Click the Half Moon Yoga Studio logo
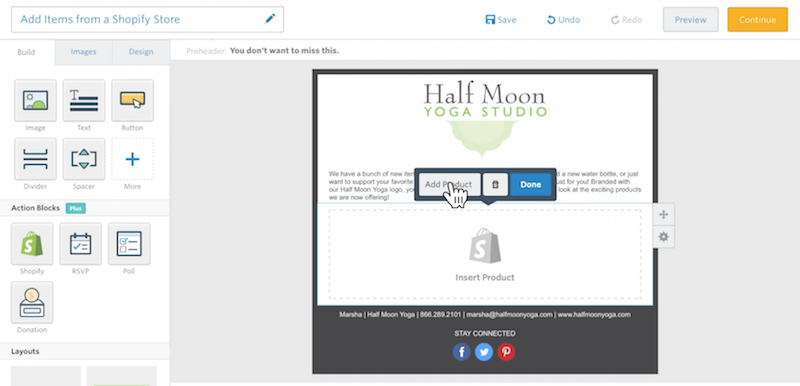The image size is (800, 386). click(485, 118)
